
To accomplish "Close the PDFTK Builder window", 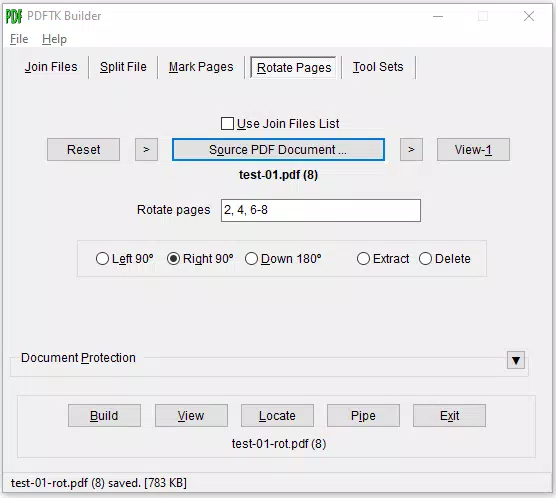I will click(529, 16).
